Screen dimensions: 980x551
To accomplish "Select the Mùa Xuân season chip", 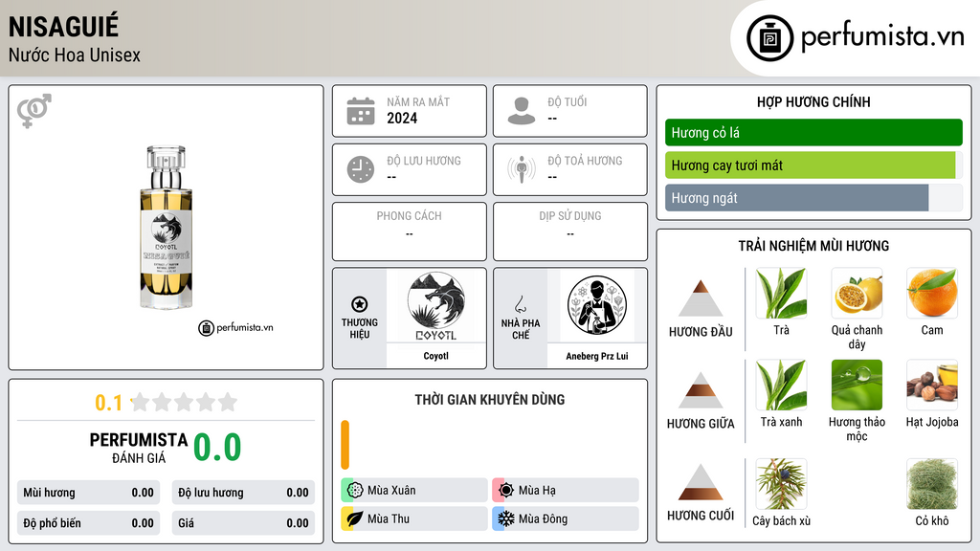I will (414, 491).
